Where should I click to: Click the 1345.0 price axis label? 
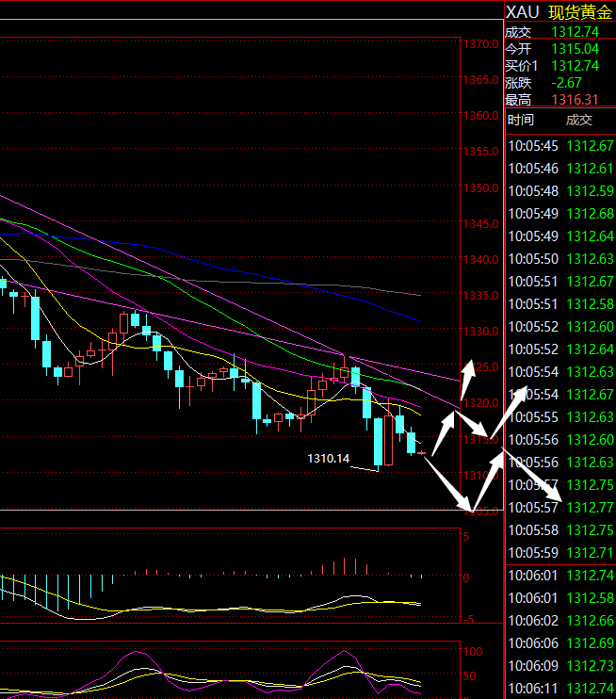pos(481,224)
